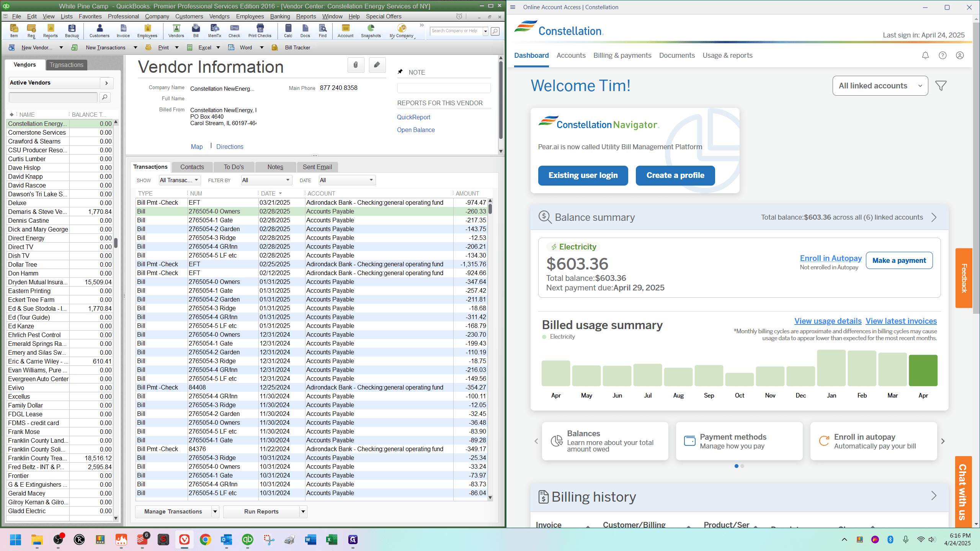
Task: Click the orange Feedback side tab
Action: point(964,278)
